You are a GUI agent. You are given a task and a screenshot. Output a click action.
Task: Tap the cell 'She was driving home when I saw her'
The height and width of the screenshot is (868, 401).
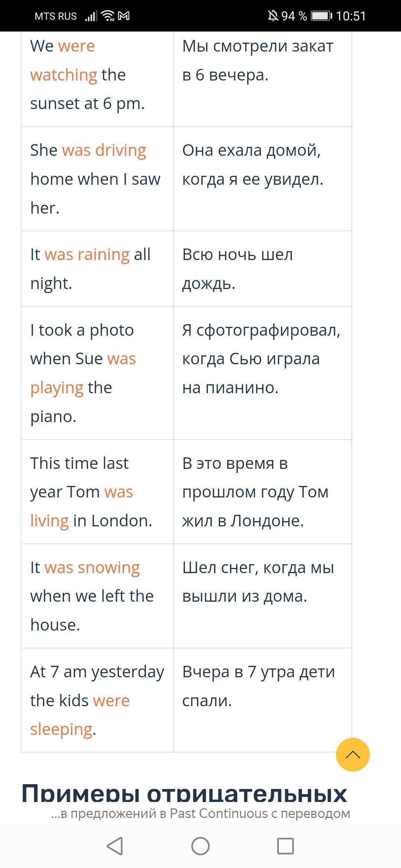click(x=97, y=179)
